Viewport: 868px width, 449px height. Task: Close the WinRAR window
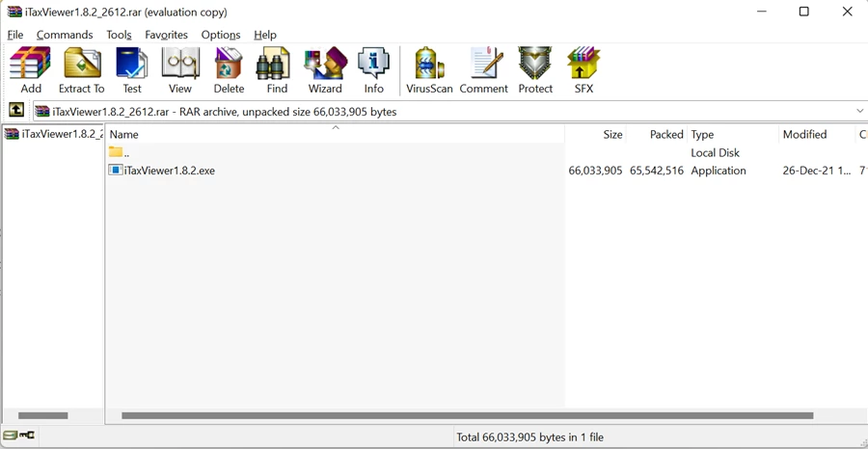[847, 12]
